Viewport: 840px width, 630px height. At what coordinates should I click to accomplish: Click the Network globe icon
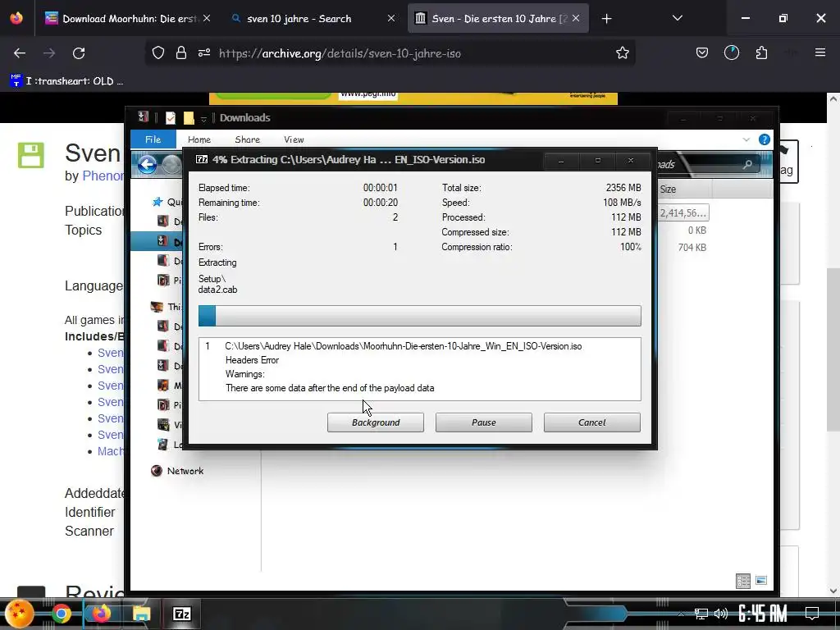(157, 471)
